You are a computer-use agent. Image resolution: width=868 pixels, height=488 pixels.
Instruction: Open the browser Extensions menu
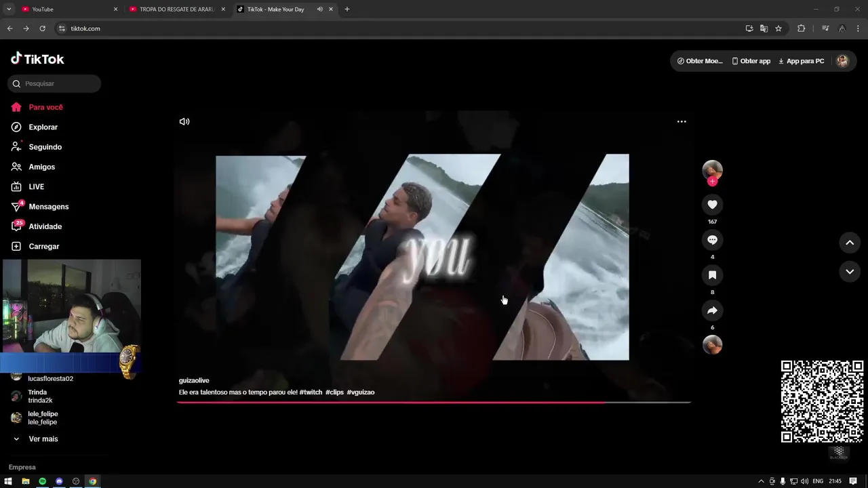tap(802, 28)
